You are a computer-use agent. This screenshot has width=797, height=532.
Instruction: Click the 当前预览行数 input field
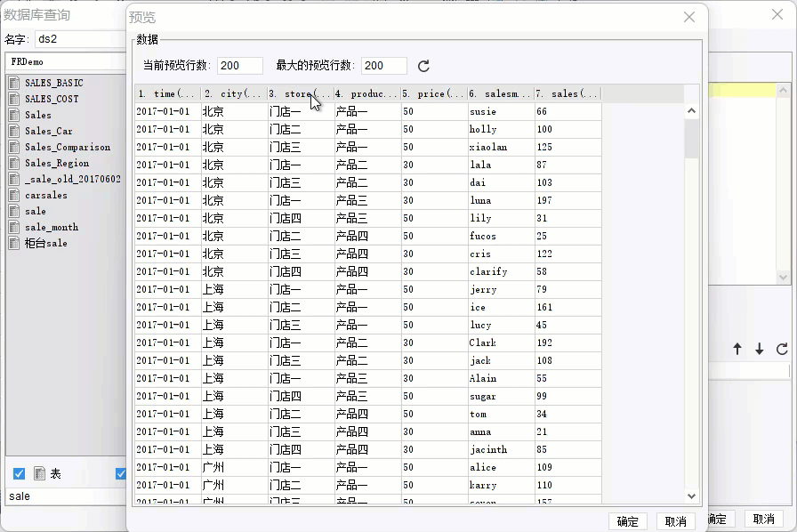240,66
